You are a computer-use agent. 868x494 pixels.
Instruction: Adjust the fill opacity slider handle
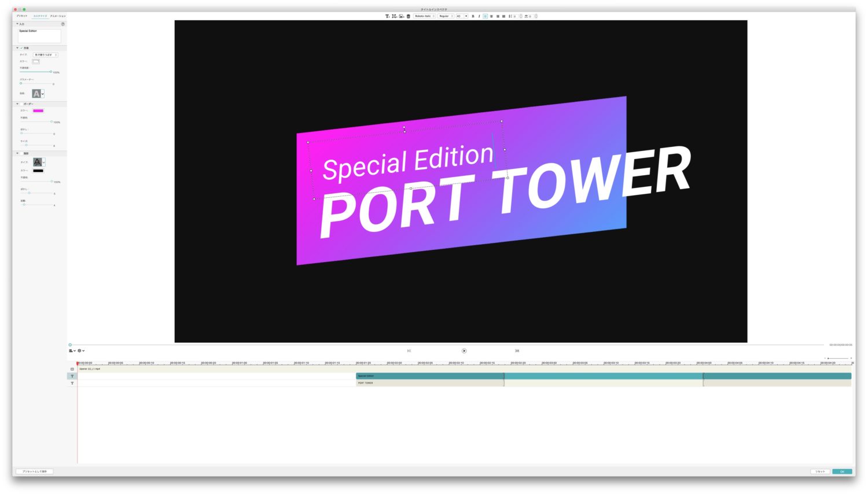(51, 71)
